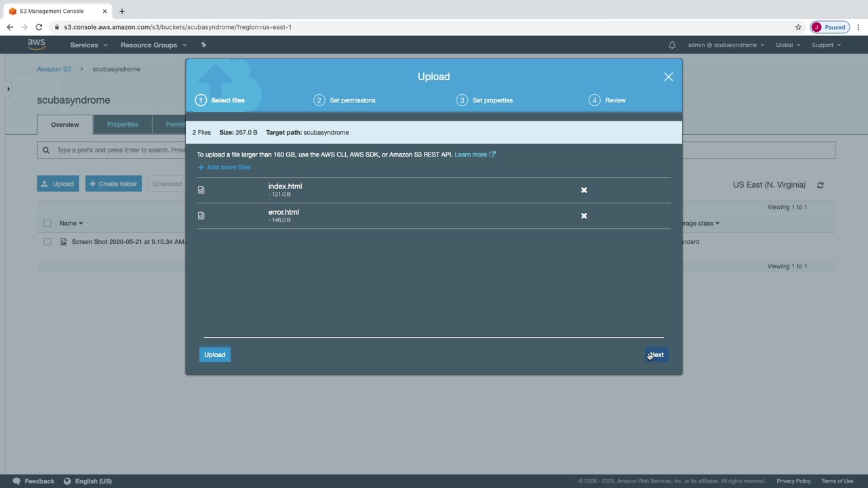Close the S3 Management Console tab
This screenshot has width=868, height=488.
(x=104, y=11)
